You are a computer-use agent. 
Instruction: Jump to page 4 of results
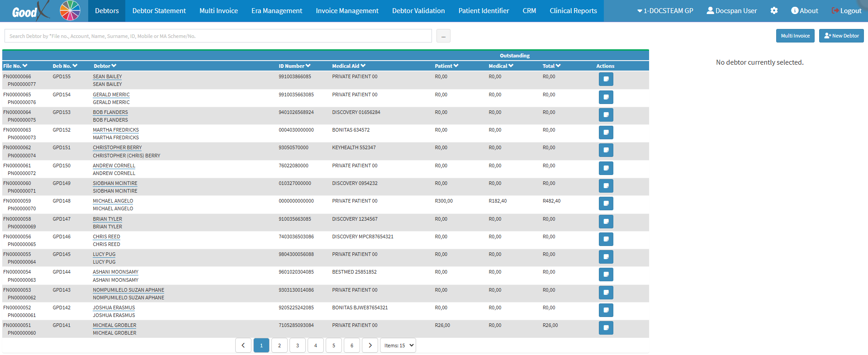point(316,346)
